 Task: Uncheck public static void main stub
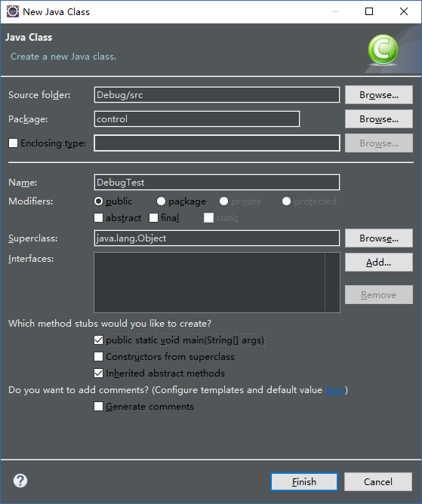click(98, 340)
